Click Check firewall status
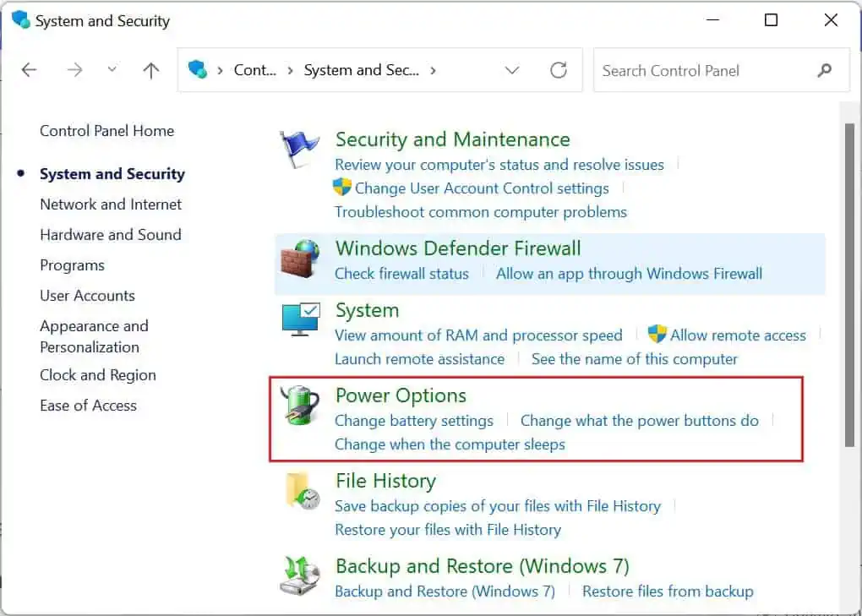The width and height of the screenshot is (862, 616). coord(401,274)
